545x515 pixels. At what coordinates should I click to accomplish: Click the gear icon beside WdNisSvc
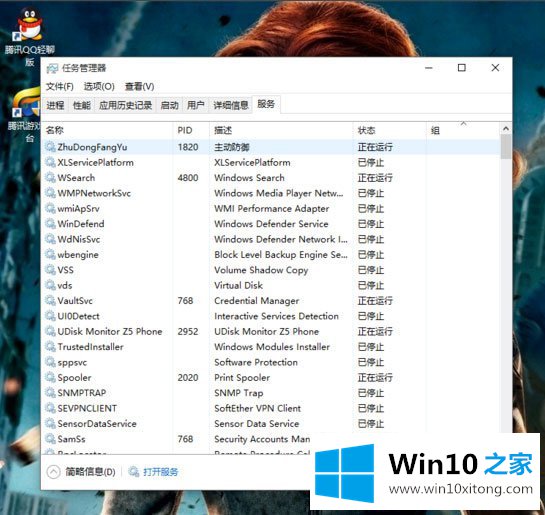pyautogui.click(x=51, y=239)
